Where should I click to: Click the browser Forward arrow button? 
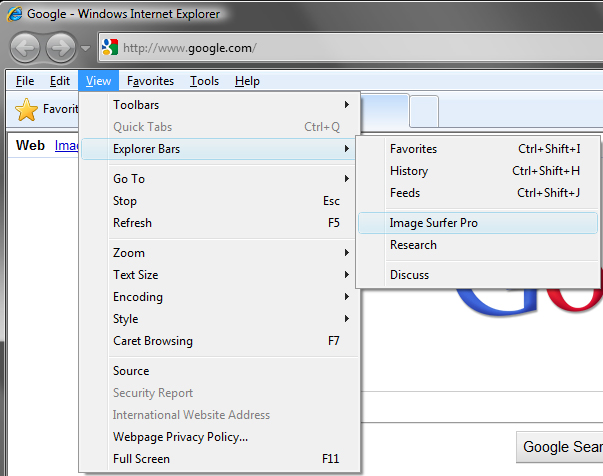[61, 48]
